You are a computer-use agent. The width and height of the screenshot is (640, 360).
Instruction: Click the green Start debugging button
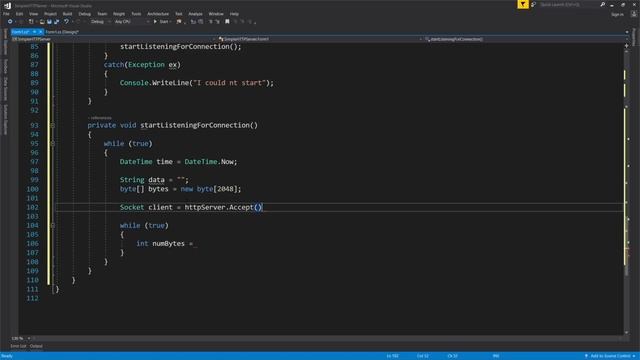162,22
